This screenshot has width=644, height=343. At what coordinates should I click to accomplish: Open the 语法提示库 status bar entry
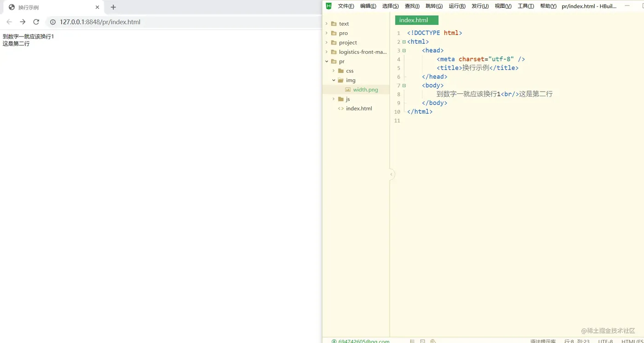543,341
